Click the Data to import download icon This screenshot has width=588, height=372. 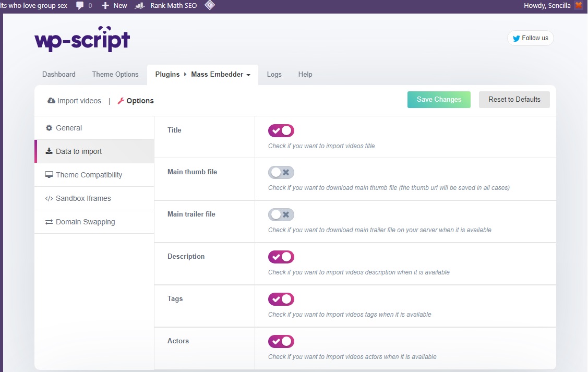[49, 151]
